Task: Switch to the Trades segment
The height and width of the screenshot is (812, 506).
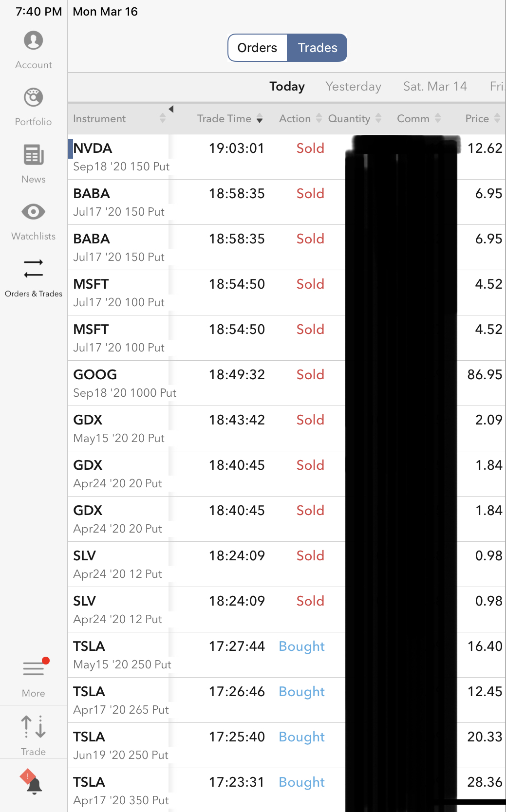Action: (318, 48)
